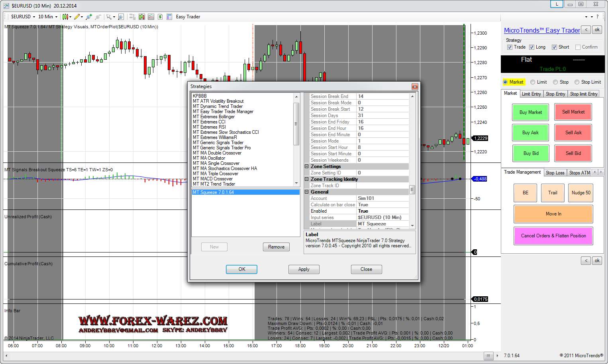Open the chart style candlestick icon
Viewport: 608px width, 364px height.
pos(65,17)
